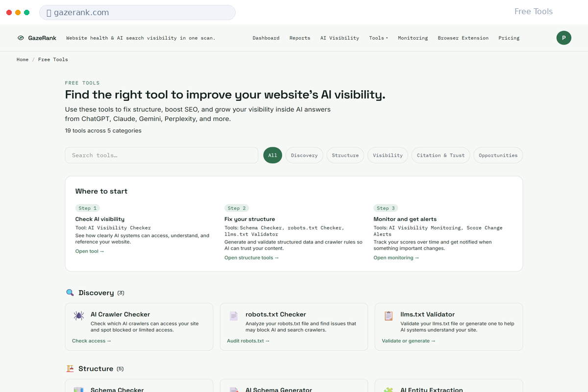Viewport: 588px width, 392px height.
Task: Click the Open tool link
Action: click(90, 251)
